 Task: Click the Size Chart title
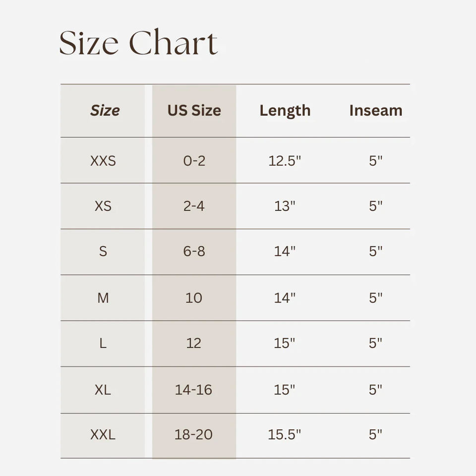tap(138, 43)
